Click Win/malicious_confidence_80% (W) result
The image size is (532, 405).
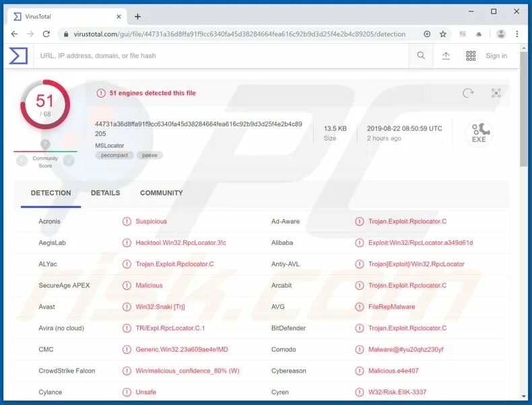pyautogui.click(x=188, y=371)
